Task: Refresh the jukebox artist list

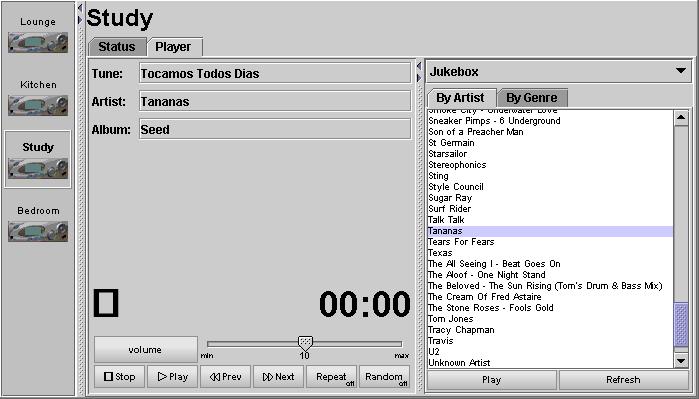Action: (x=623, y=380)
